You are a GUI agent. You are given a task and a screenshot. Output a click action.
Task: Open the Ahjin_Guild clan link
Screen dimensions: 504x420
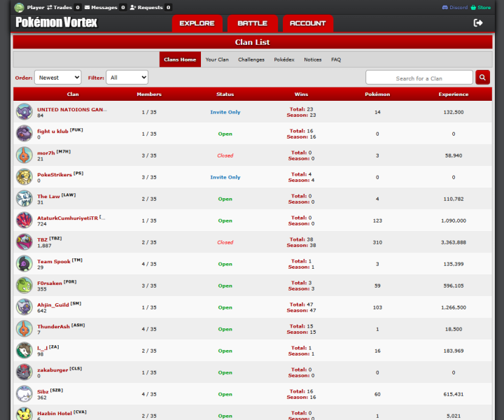[x=53, y=304]
